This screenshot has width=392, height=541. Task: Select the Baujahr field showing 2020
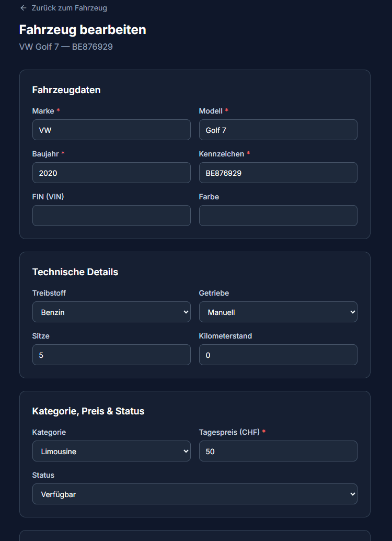click(111, 173)
